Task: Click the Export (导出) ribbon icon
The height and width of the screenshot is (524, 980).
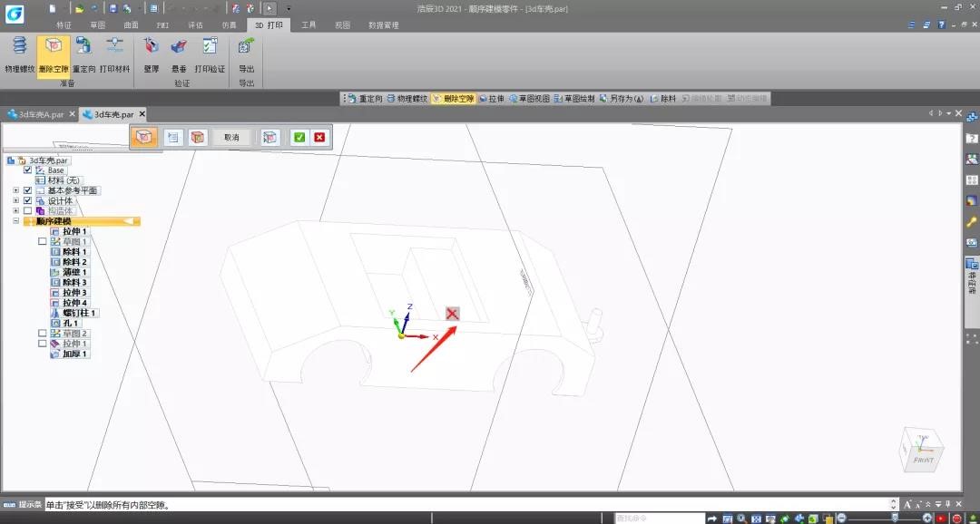Action: tap(246, 47)
